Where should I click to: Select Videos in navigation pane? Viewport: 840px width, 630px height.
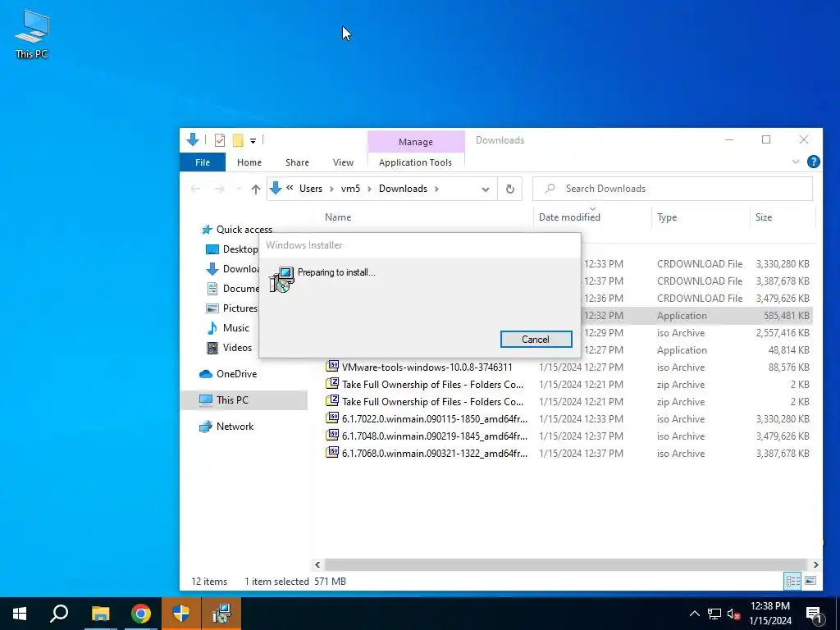point(230,348)
